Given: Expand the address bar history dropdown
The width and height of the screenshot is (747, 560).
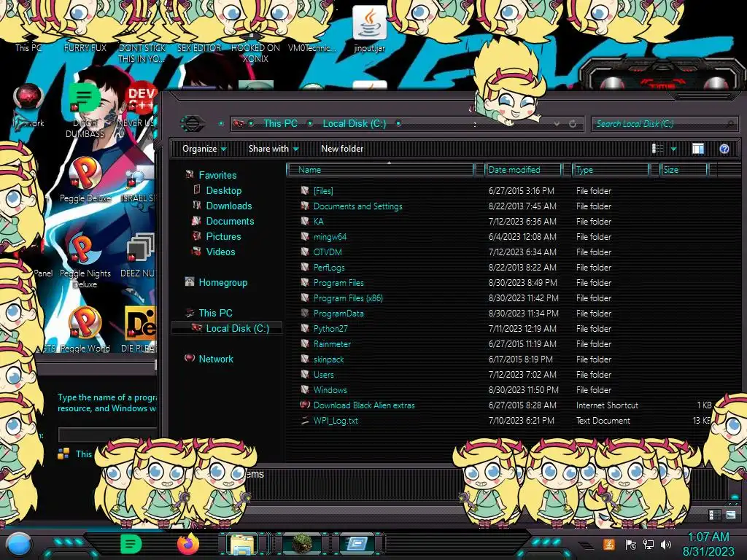Looking at the screenshot, I should point(557,124).
